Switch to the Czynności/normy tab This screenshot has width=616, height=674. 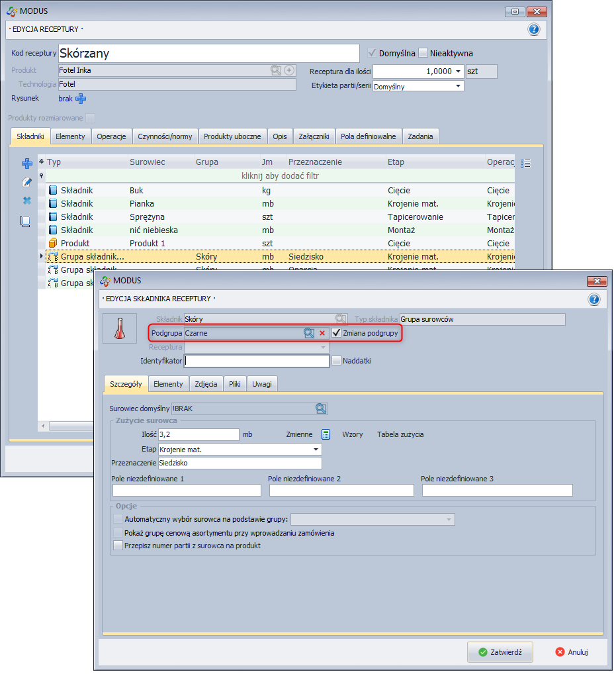pos(165,136)
